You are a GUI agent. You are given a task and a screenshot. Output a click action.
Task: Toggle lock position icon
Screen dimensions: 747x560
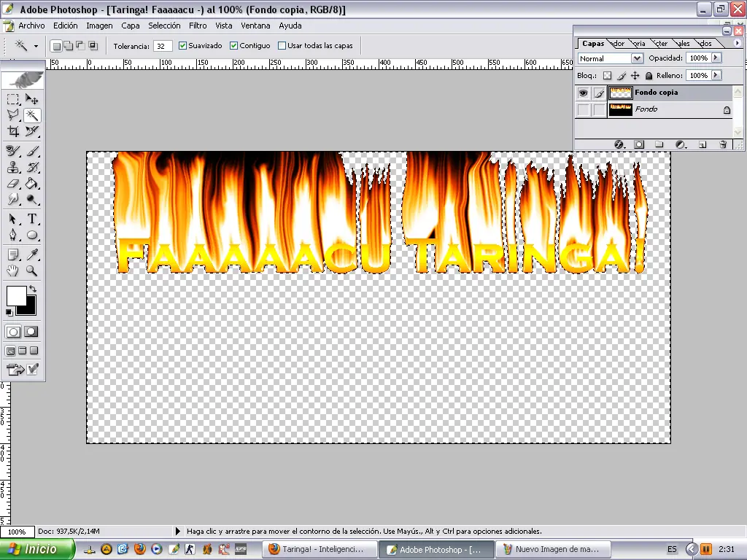[635, 75]
